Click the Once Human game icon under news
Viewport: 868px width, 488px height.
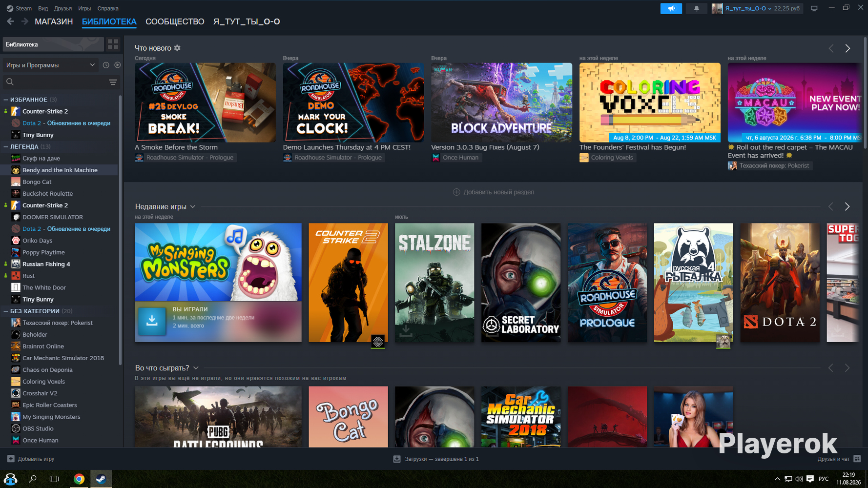[x=435, y=158]
